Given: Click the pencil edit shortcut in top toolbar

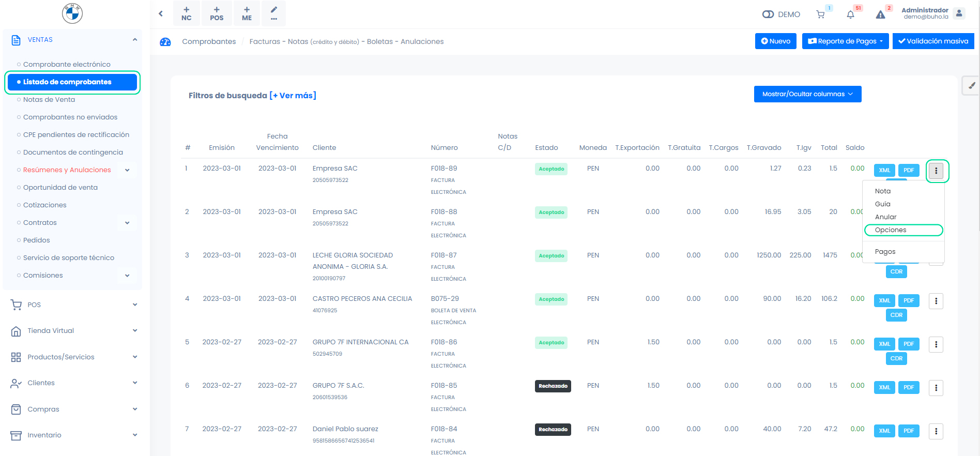Looking at the screenshot, I should click(x=274, y=13).
